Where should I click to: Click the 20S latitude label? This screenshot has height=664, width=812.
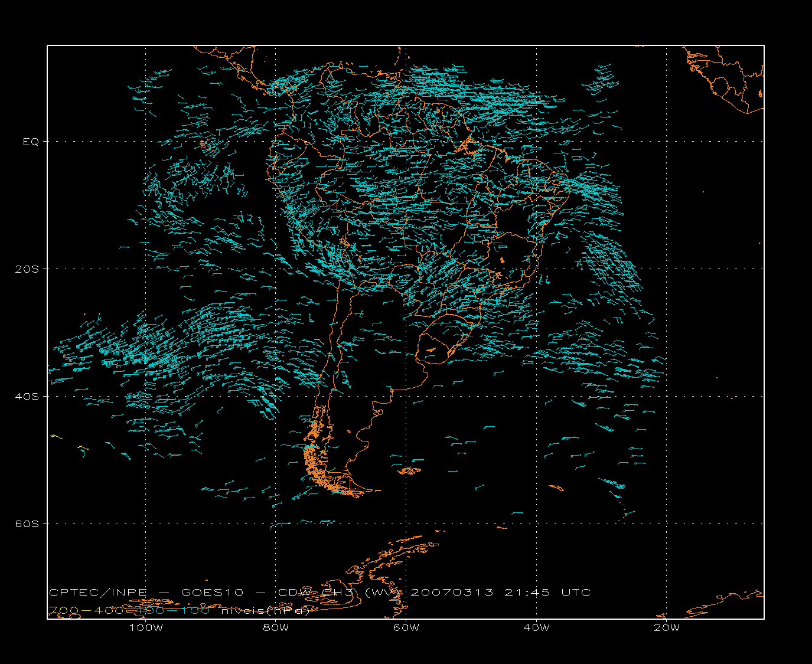(27, 269)
